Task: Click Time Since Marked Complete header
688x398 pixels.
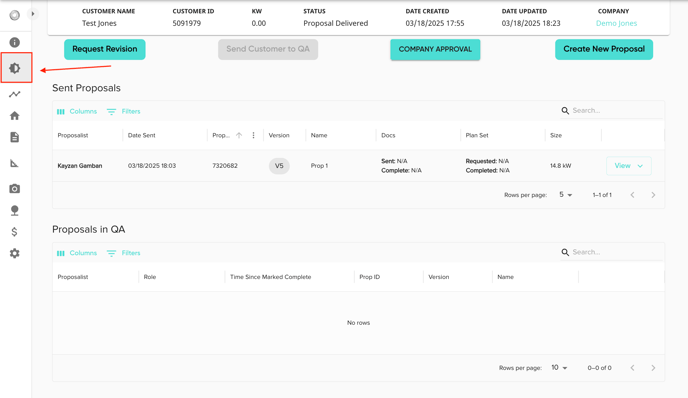Action: (270, 277)
